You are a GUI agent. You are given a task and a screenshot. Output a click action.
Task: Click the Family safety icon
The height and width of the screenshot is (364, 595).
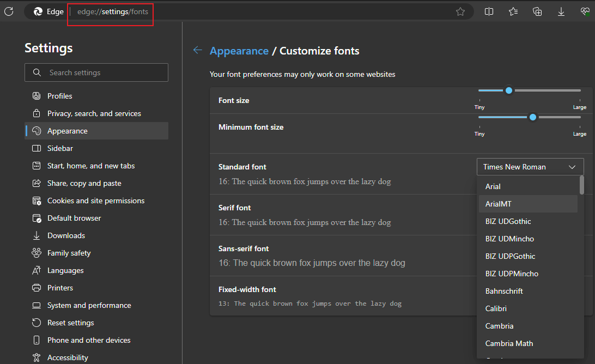37,253
